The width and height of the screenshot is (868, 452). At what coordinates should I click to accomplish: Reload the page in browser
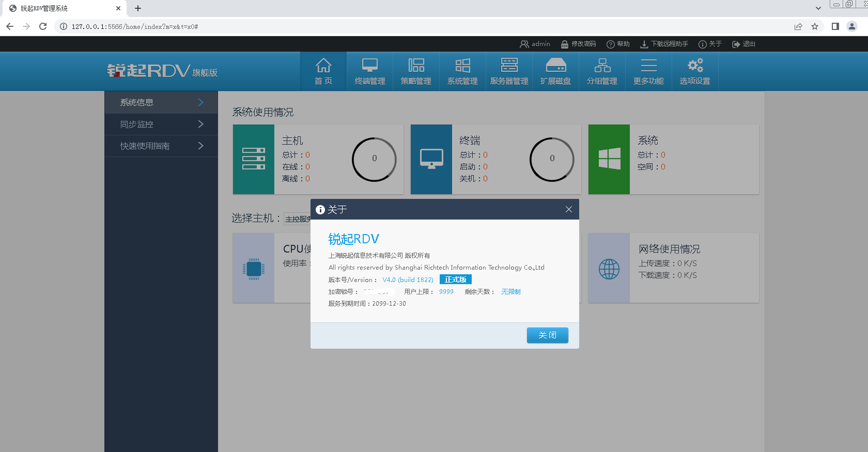[43, 26]
